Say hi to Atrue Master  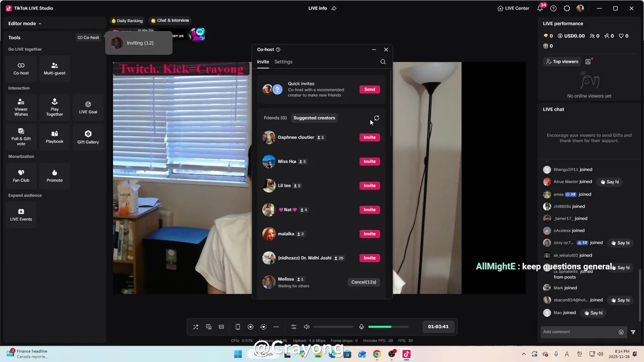pos(609,182)
